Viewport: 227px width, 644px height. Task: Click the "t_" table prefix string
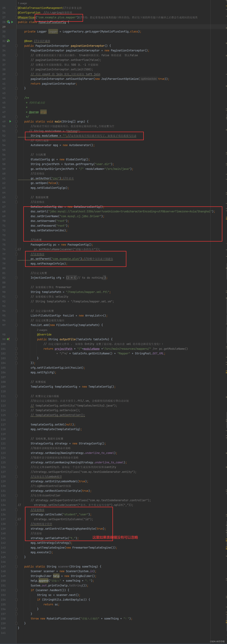click(72, 538)
